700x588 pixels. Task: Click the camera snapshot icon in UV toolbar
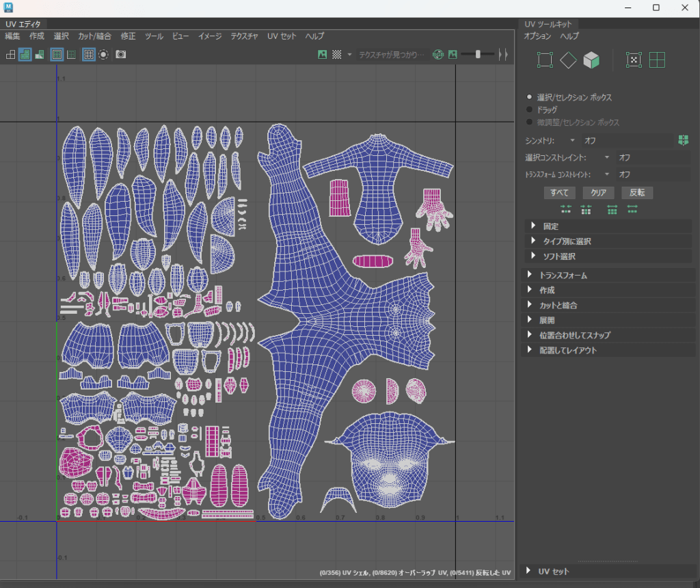pos(121,55)
